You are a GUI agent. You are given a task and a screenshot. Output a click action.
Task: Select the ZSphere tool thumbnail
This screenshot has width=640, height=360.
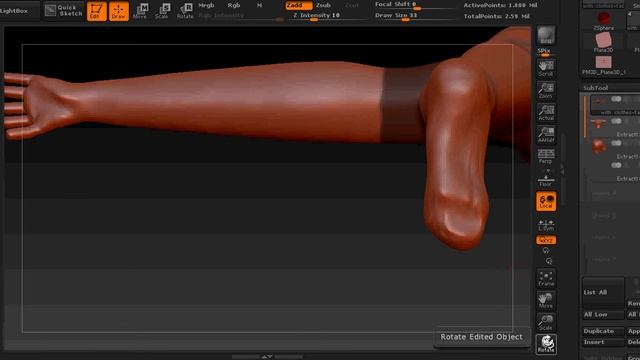click(604, 20)
